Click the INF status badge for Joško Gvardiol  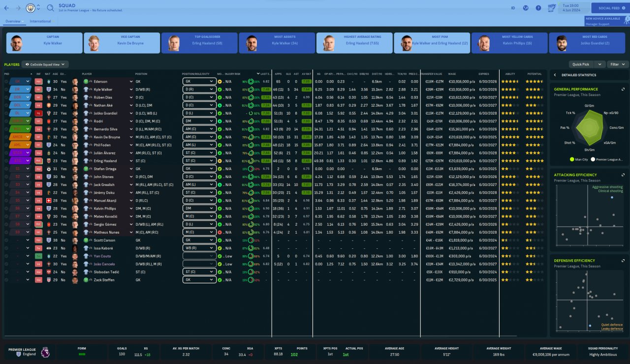38,113
